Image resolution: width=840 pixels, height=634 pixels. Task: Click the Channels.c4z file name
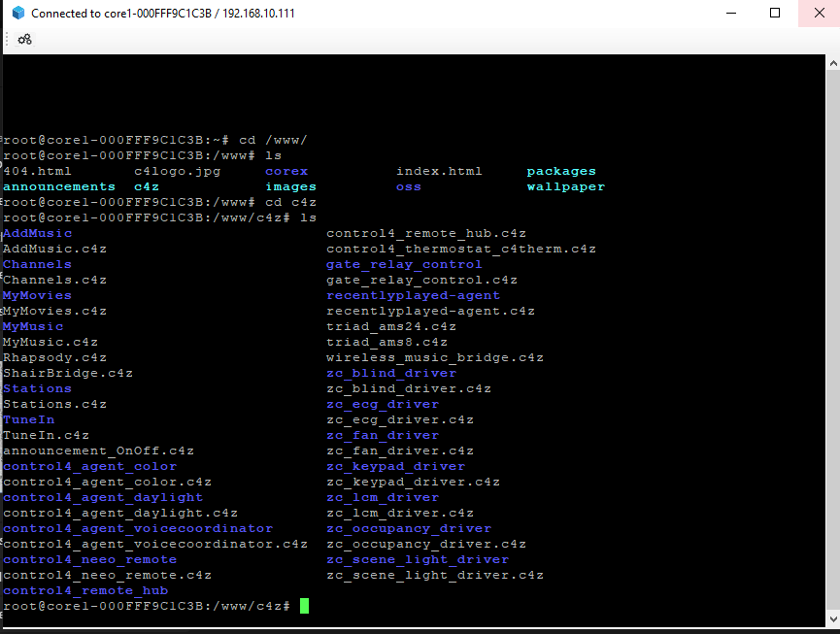click(x=54, y=280)
